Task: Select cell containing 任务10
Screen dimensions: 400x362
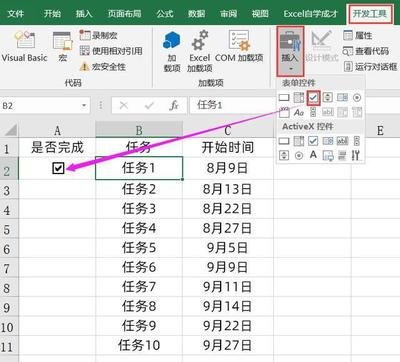Action: 139,345
